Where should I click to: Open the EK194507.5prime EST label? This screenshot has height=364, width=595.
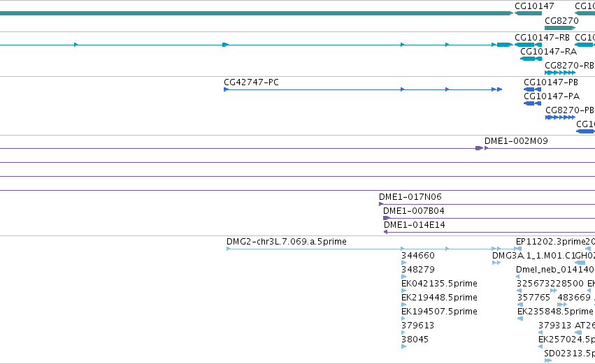[439, 312]
